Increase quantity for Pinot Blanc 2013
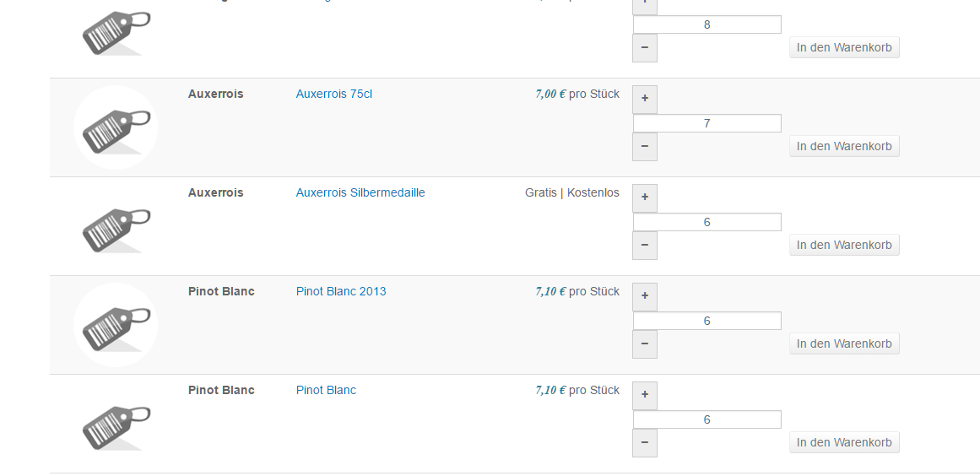 click(644, 297)
